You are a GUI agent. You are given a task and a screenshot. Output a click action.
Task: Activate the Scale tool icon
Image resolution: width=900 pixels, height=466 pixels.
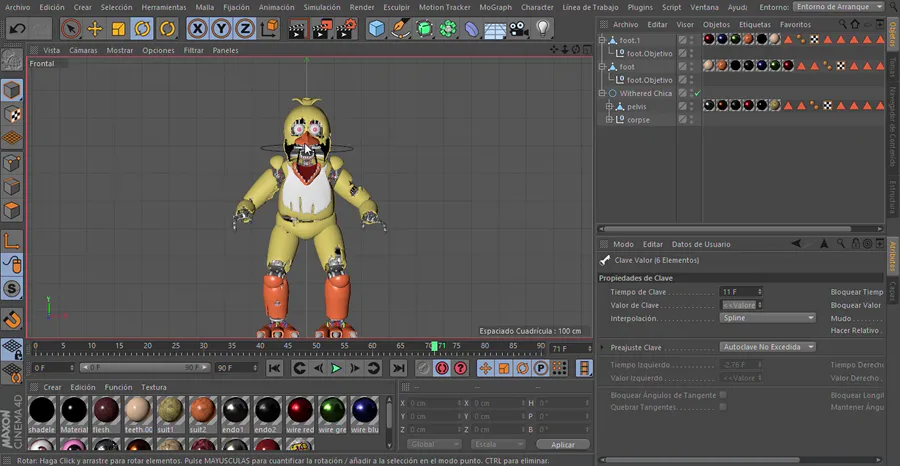pyautogui.click(x=119, y=29)
